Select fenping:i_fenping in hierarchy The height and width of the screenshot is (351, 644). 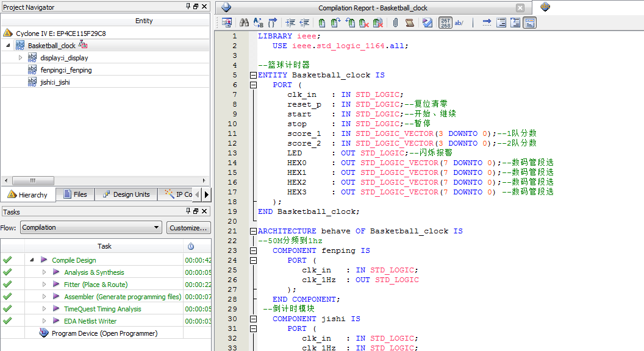(66, 70)
